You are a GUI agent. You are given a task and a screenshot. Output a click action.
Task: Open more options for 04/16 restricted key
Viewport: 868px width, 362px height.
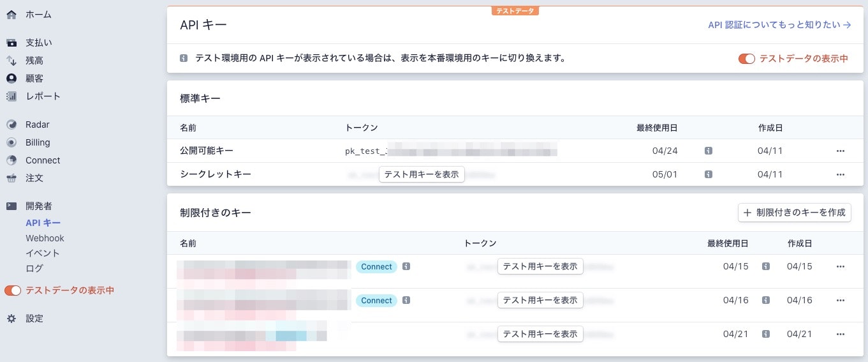tap(840, 300)
